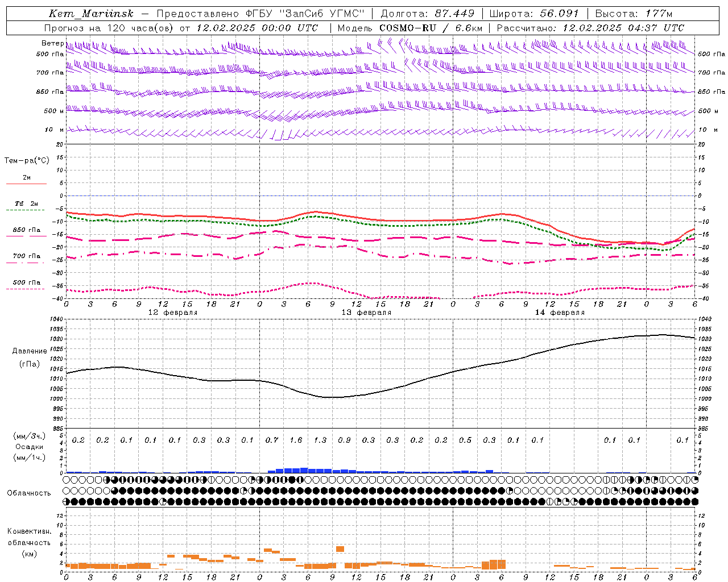The width and height of the screenshot is (728, 582).
Task: Click the '700 гПа' temperature legend entry
Action: (27, 256)
